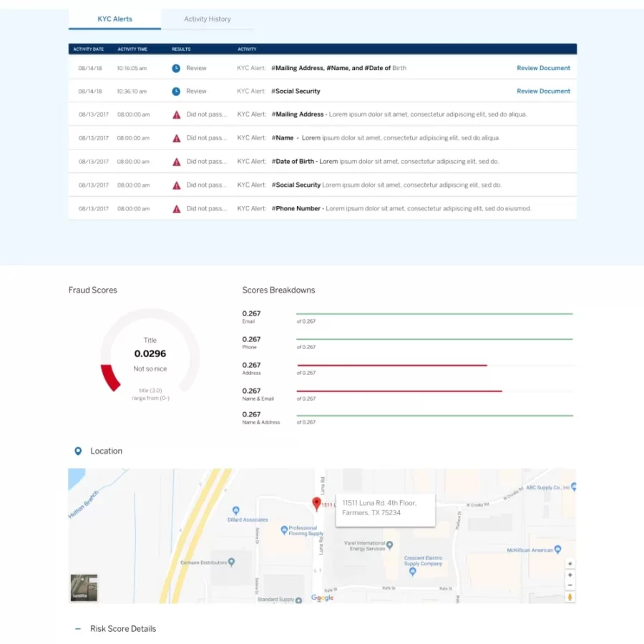Image resolution: width=644 pixels, height=644 pixels.
Task: Open Review Document for the Social Security alert
Action: click(x=543, y=91)
